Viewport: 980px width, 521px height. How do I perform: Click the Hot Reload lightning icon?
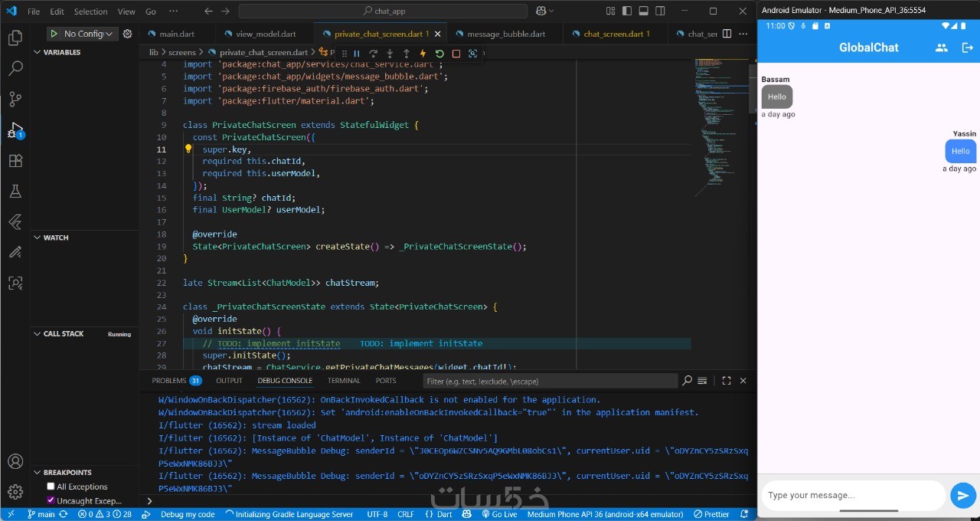(423, 54)
